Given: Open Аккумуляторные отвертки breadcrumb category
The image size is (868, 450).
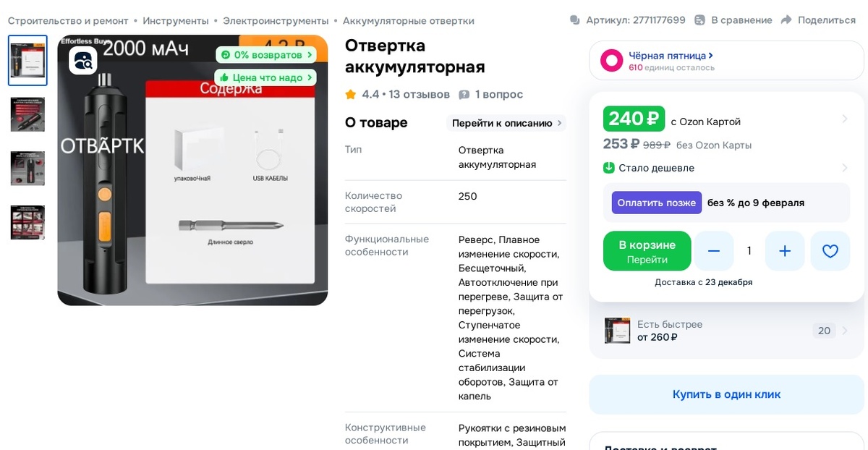Looking at the screenshot, I should click(x=409, y=20).
